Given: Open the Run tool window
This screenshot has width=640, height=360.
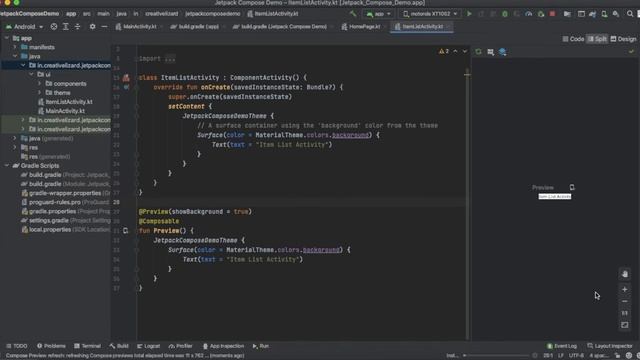Looking at the screenshot, I should coord(260,346).
